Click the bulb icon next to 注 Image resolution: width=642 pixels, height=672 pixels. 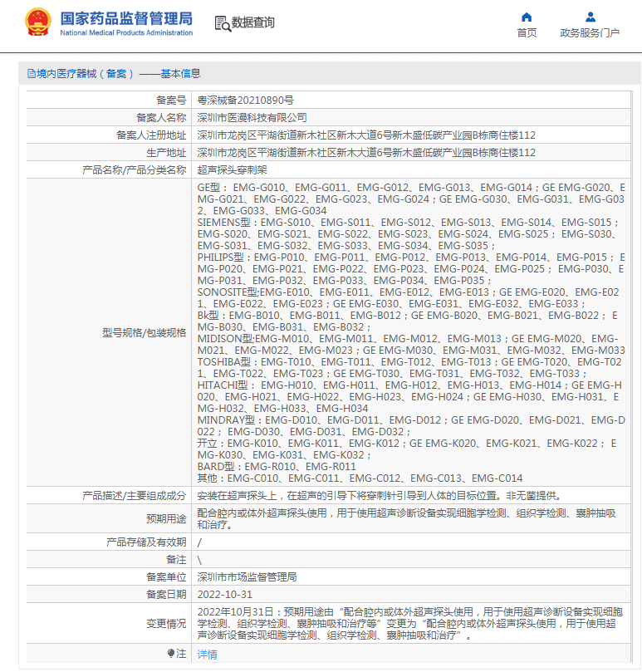click(x=171, y=654)
